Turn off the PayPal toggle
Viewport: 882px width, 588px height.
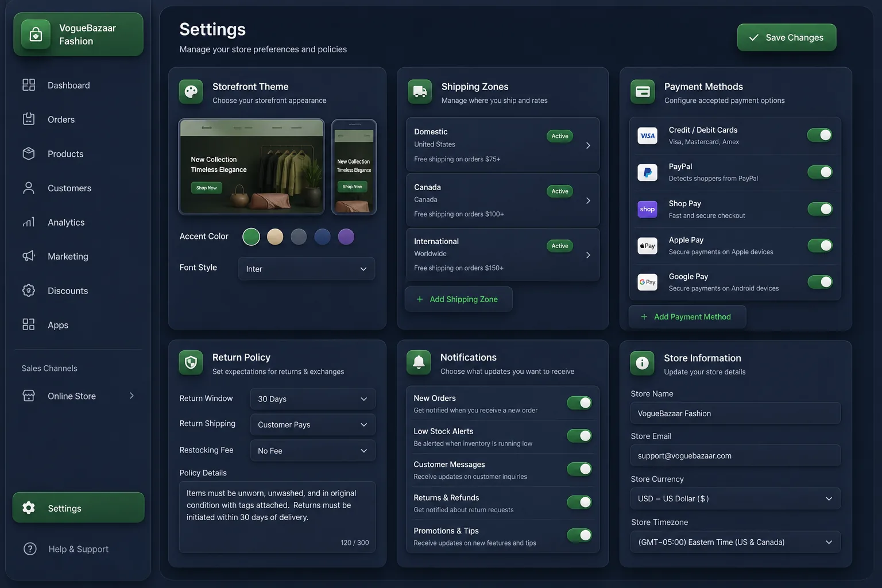pyautogui.click(x=820, y=172)
